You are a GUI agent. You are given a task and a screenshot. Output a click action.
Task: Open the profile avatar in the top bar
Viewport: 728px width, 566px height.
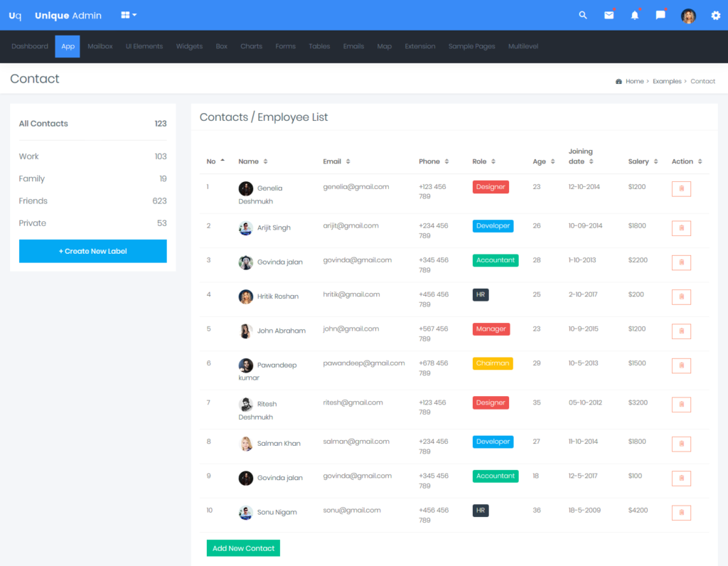[x=688, y=15]
